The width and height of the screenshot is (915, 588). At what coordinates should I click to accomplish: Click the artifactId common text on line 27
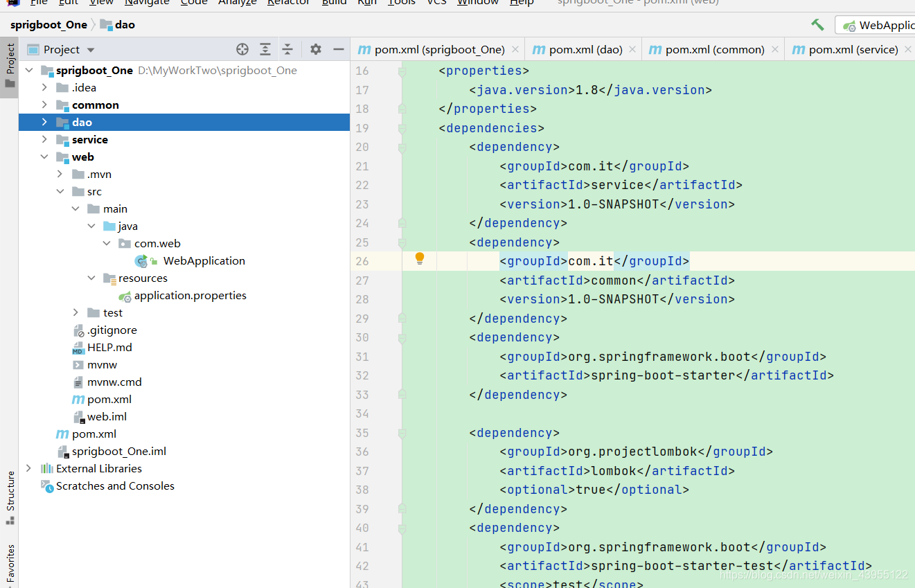pos(614,280)
